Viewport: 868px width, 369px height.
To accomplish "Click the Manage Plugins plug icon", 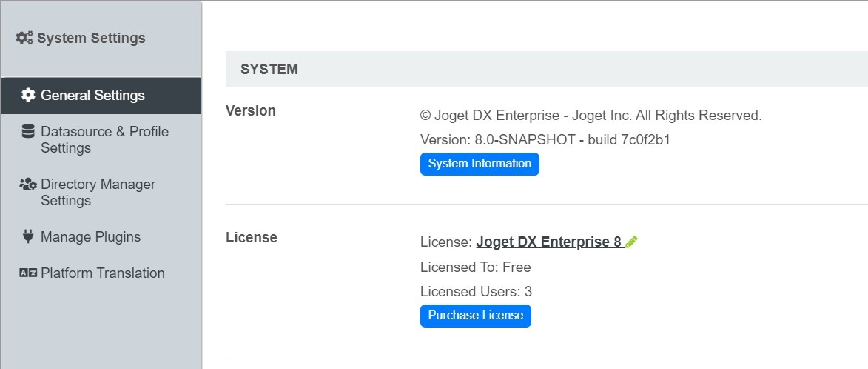I will [27, 236].
